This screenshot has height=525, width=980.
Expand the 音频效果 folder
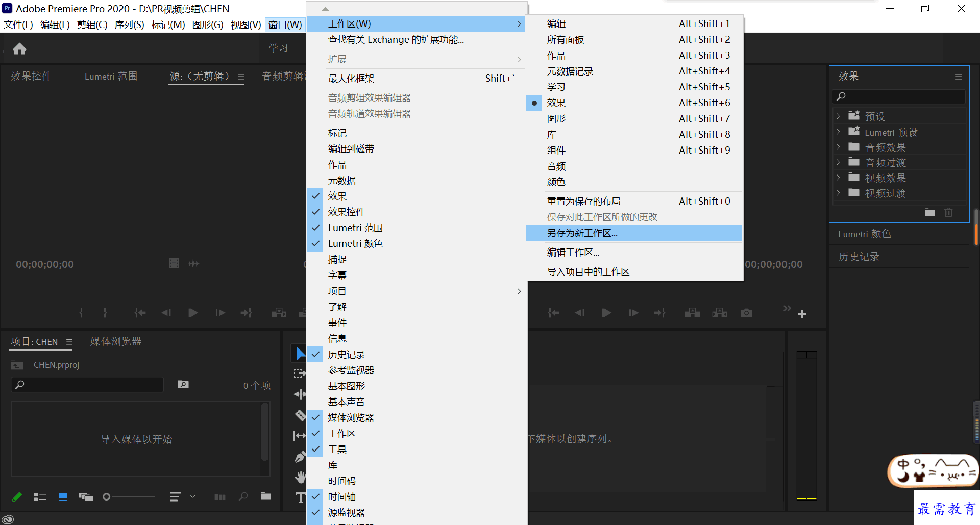click(838, 147)
